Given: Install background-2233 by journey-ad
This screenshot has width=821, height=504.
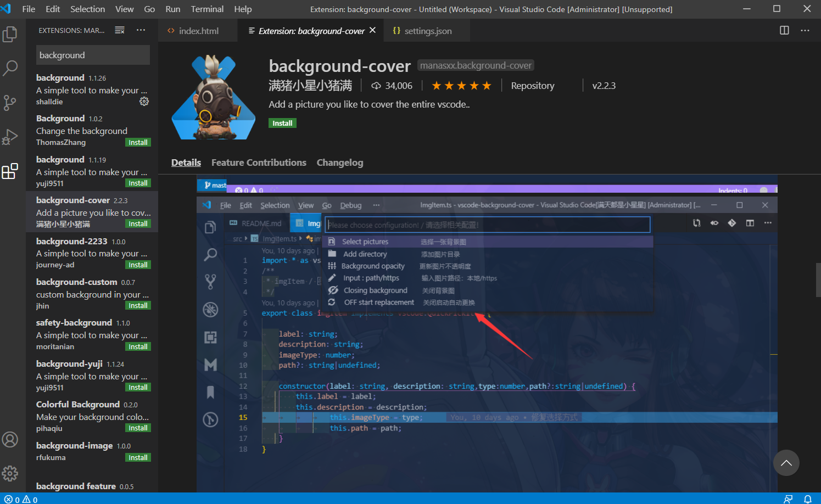Looking at the screenshot, I should pyautogui.click(x=138, y=265).
